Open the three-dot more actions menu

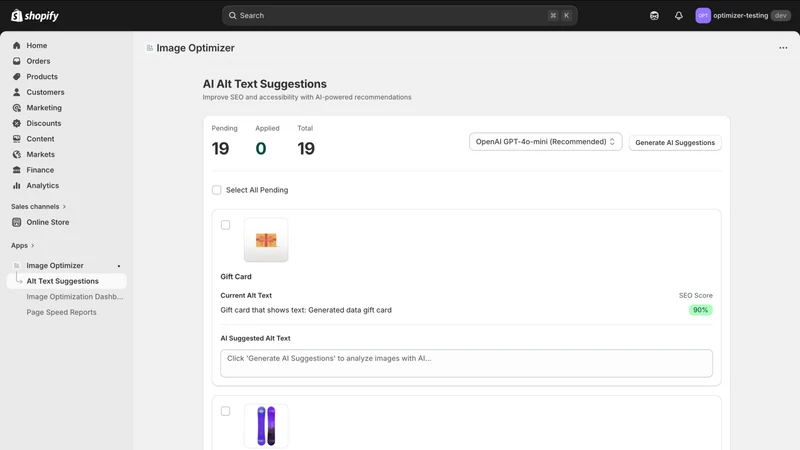(x=783, y=48)
